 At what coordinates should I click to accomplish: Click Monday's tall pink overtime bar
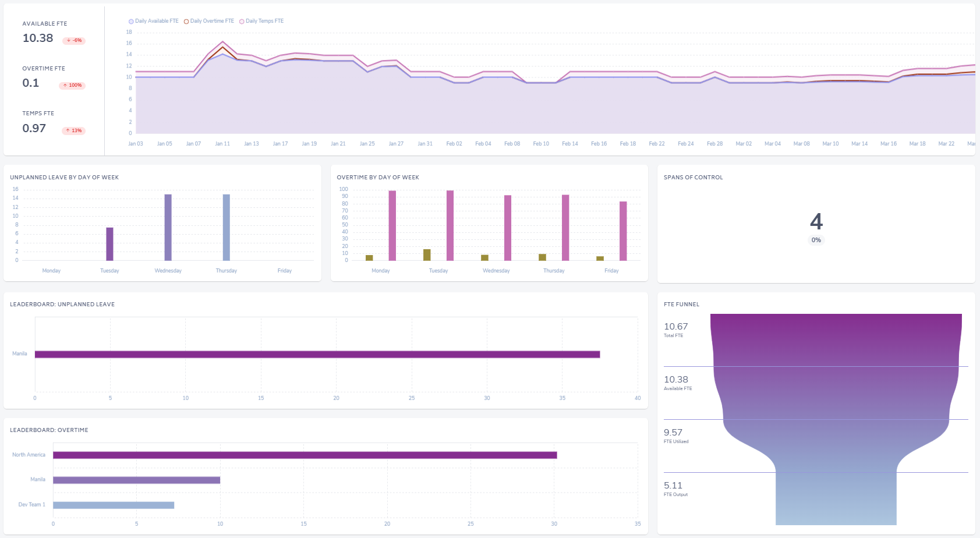[392, 226]
